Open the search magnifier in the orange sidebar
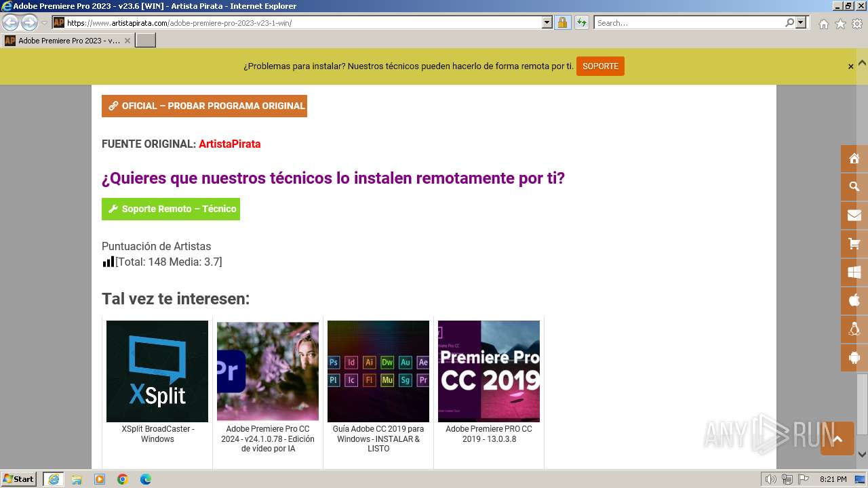Viewport: 868px width, 488px height. (854, 187)
